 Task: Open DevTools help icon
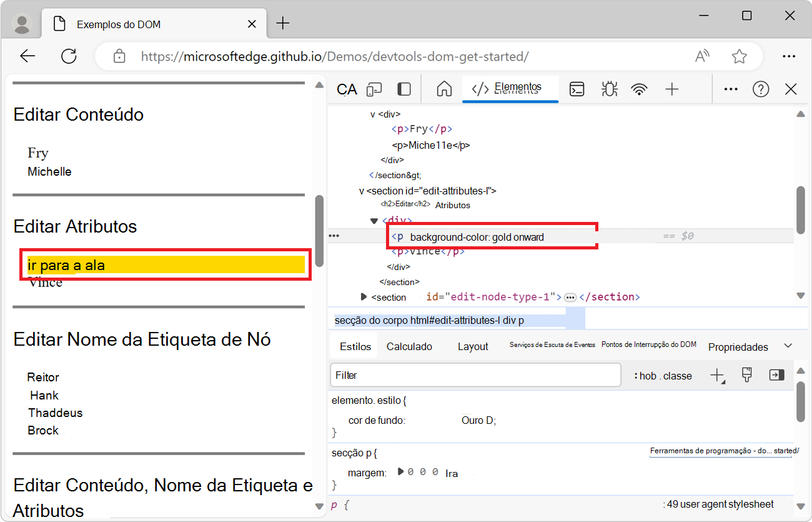761,89
